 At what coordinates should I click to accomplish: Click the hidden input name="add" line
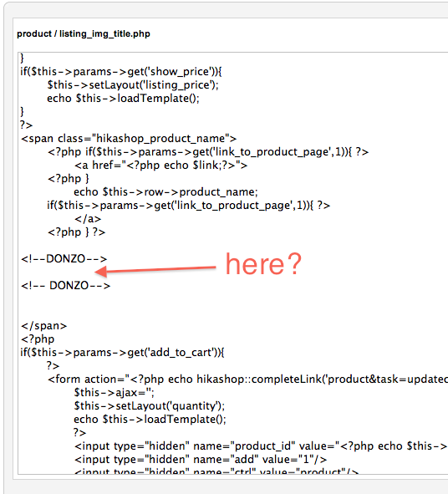click(x=201, y=460)
